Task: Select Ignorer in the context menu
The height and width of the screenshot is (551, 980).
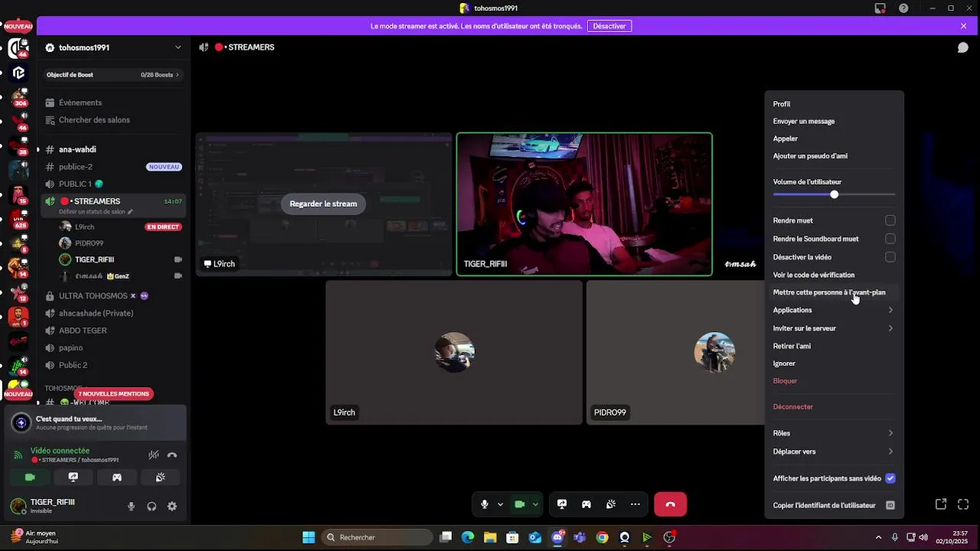Action: tap(834, 364)
